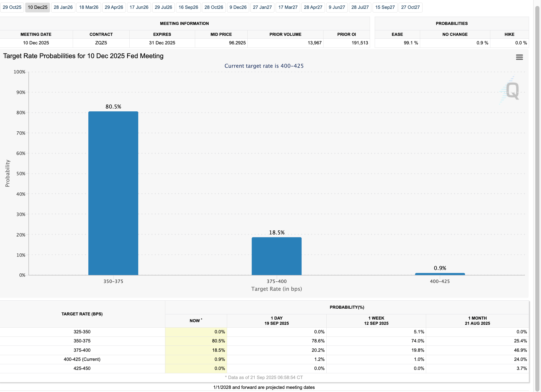Screen dimensions: 541x392
Task: Click the 1 MONTH 21 AUG 2025 header
Action: [x=477, y=321]
